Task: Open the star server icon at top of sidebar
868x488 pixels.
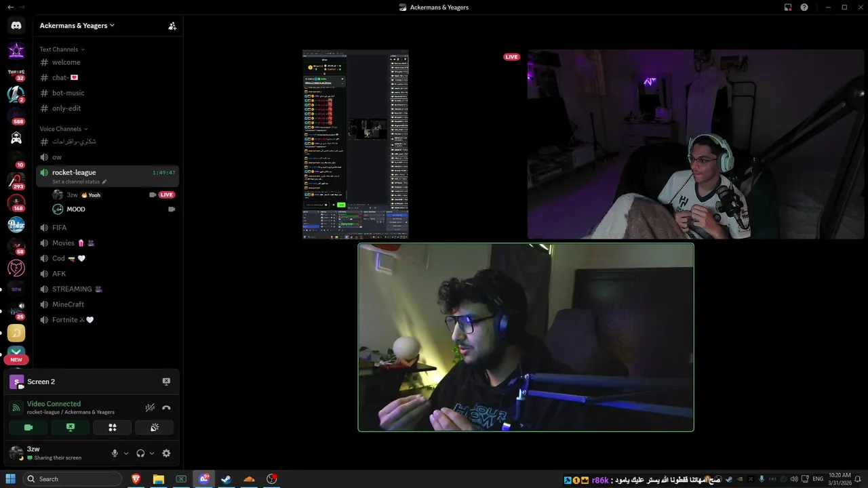Action: (16, 51)
